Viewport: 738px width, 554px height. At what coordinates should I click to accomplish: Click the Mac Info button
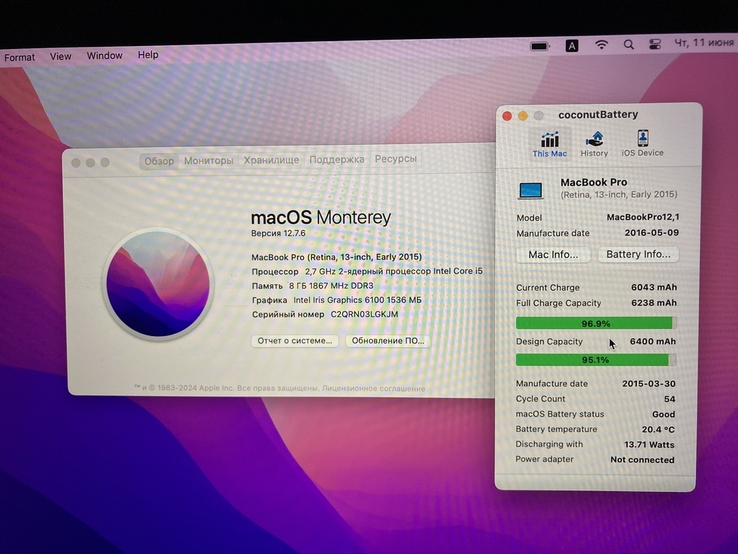pos(553,255)
